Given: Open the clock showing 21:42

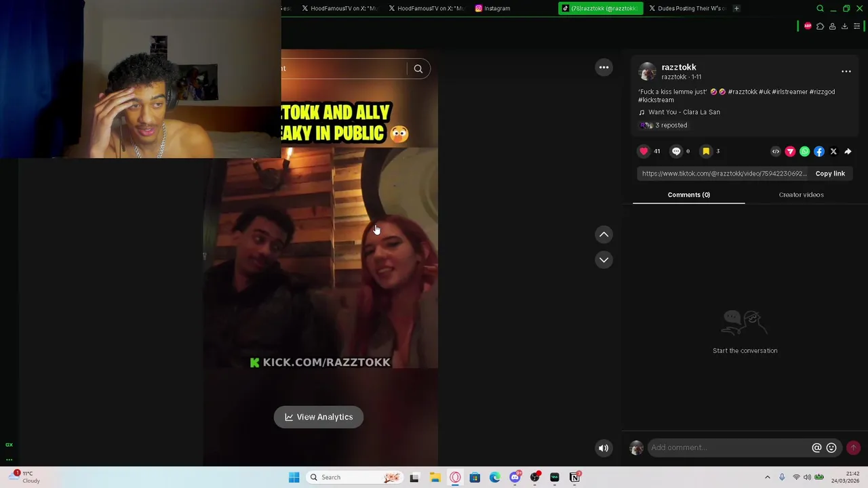Looking at the screenshot, I should click(x=847, y=477).
